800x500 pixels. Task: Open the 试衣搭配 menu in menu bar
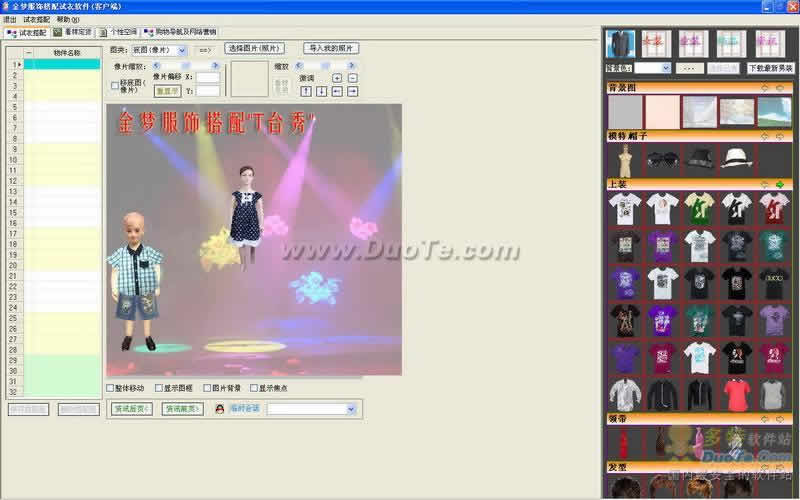[36, 19]
